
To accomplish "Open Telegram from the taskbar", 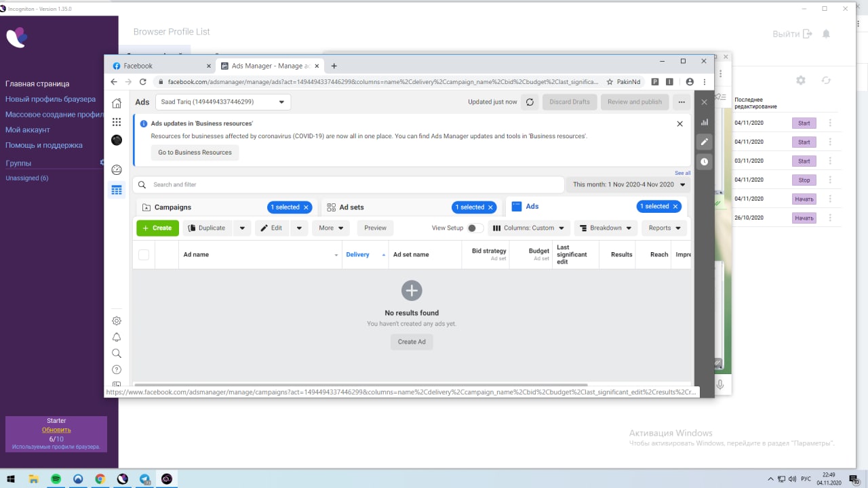I will pos(144,479).
